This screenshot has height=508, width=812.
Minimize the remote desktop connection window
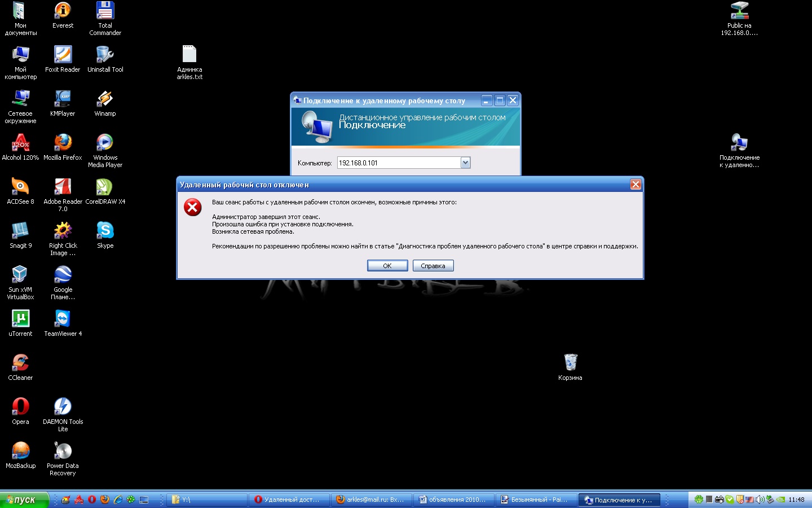point(487,100)
